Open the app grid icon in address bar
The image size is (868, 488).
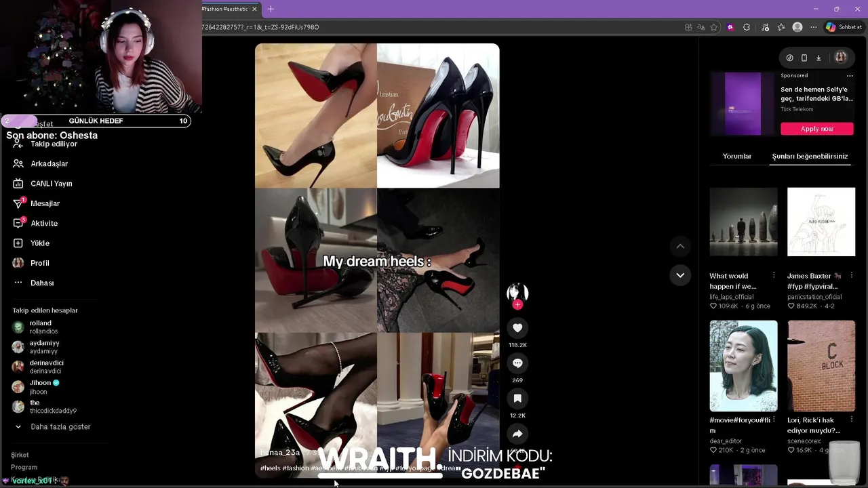[x=688, y=27]
